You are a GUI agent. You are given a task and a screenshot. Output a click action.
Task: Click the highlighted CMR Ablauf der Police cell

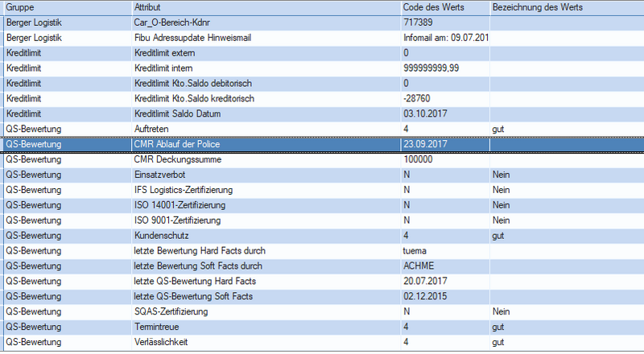[266, 144]
